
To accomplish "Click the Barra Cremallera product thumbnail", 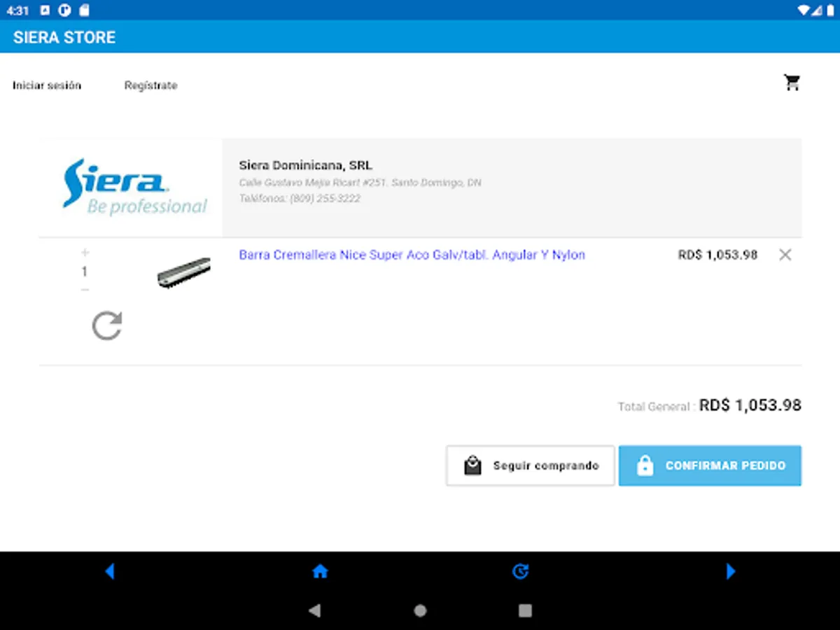I will (x=183, y=273).
